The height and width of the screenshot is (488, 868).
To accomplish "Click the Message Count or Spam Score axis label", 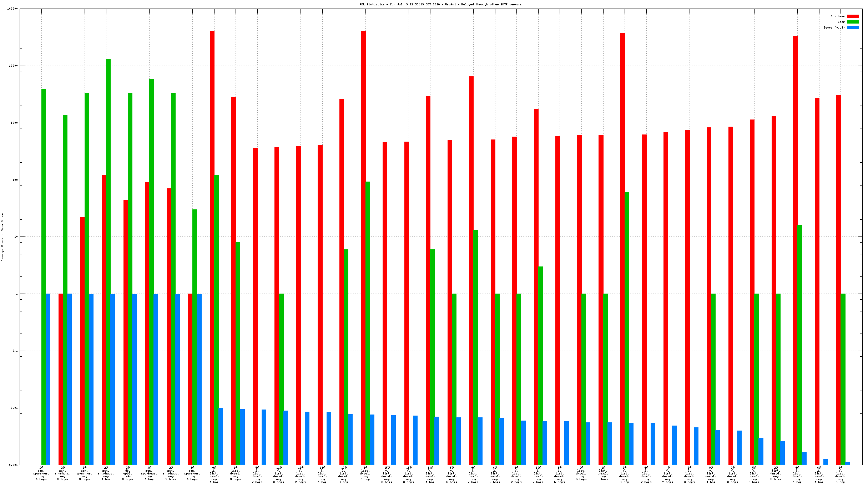I will pos(2,237).
